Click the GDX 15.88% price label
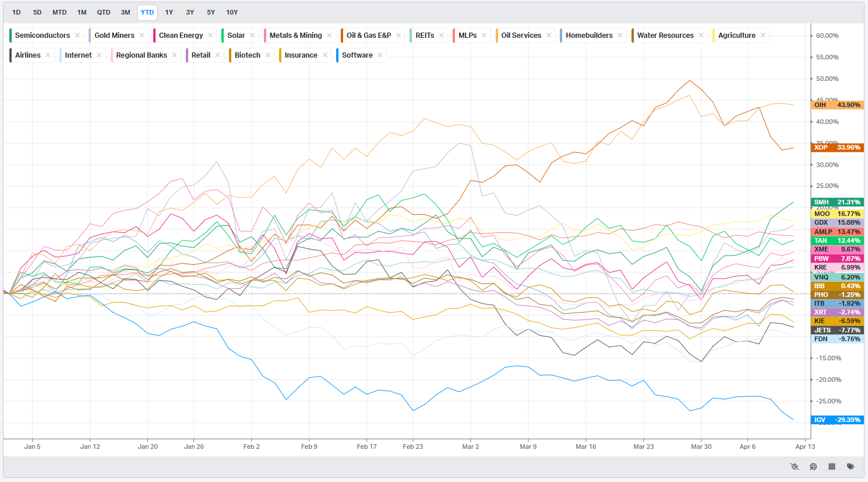 point(837,222)
